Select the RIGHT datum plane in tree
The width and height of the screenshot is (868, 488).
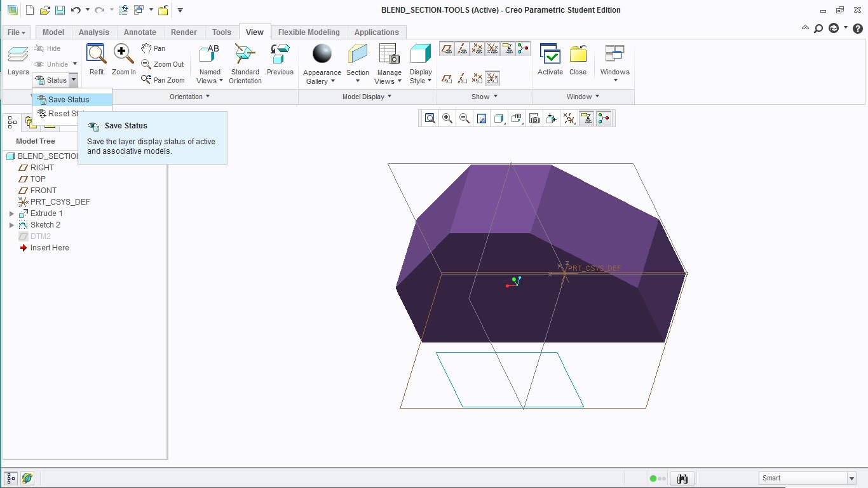tap(42, 168)
